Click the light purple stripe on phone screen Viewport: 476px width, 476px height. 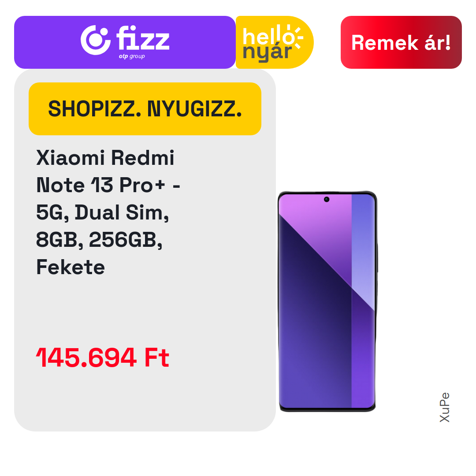[363, 252]
